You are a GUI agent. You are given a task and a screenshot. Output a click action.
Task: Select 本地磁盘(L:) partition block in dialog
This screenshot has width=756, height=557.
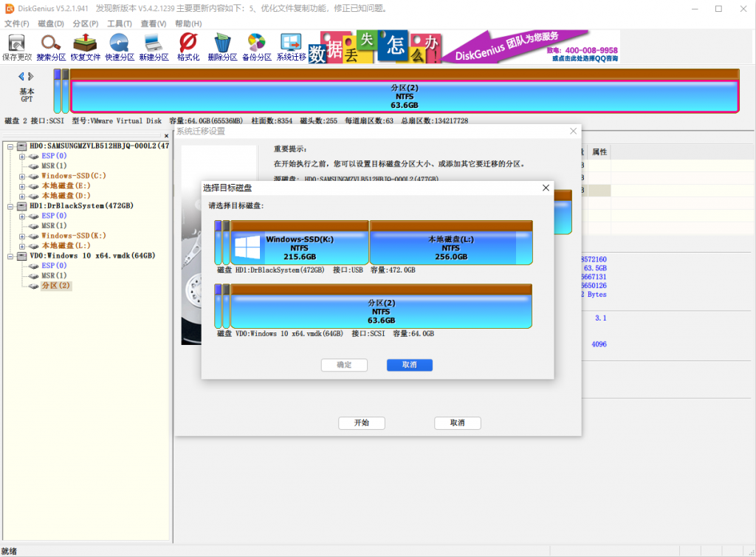451,243
